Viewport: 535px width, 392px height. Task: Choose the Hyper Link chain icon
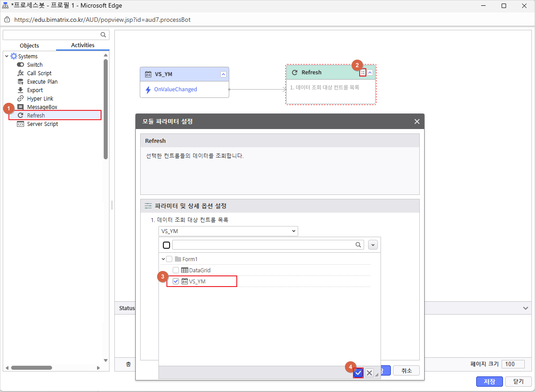click(20, 99)
